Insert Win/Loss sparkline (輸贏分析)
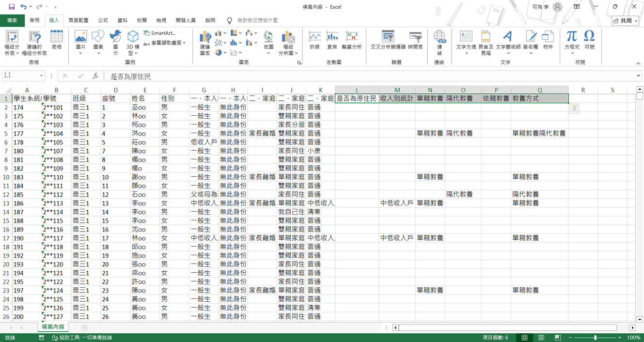Image resolution: width=644 pixels, height=342 pixels. click(x=352, y=41)
